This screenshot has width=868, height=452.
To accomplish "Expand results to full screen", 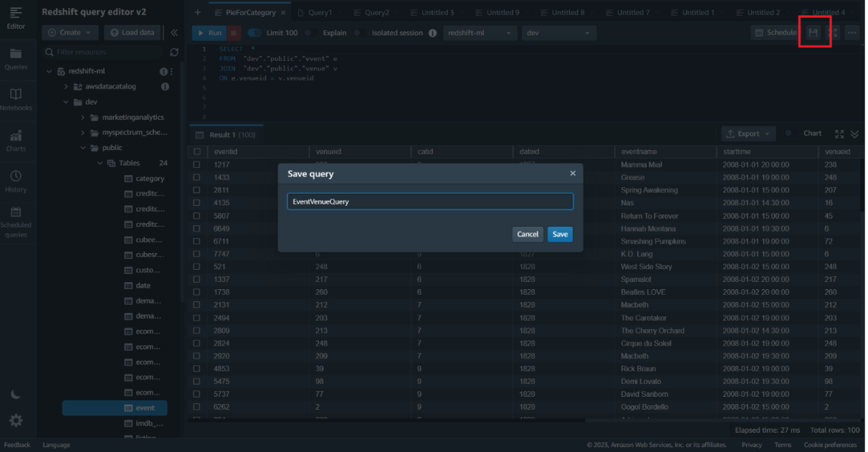I will click(x=840, y=134).
